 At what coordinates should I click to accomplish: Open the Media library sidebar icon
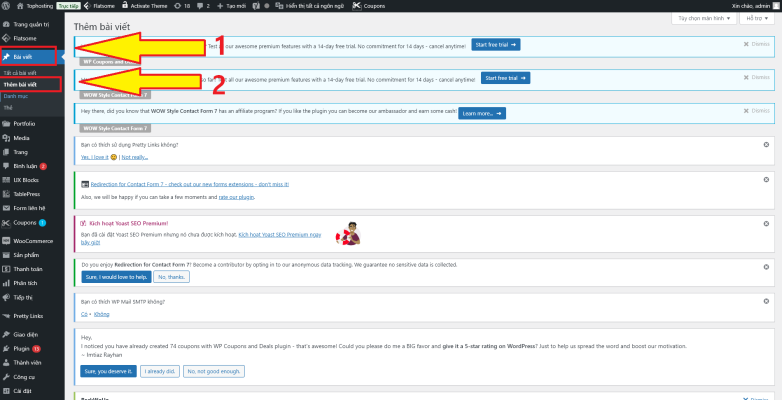(7, 137)
